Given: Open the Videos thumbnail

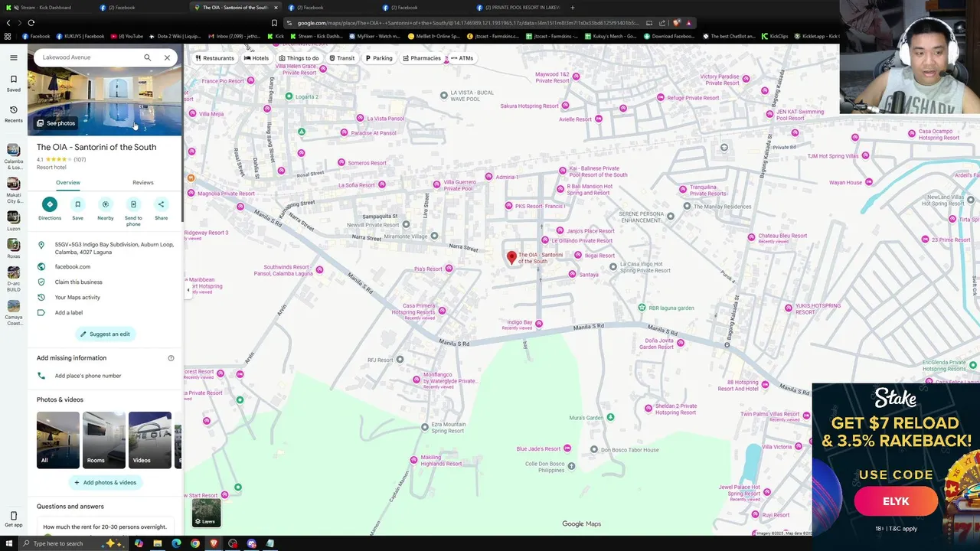Looking at the screenshot, I should [150, 440].
